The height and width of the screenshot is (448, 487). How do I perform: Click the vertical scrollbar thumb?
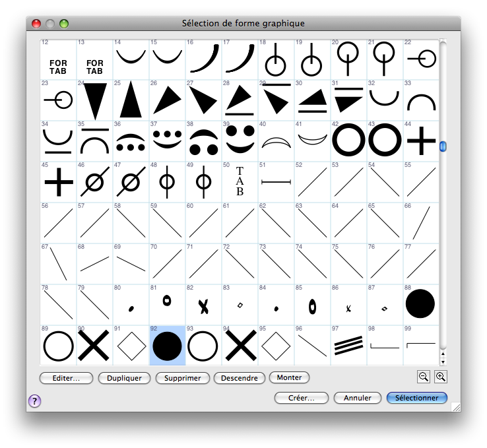point(443,146)
